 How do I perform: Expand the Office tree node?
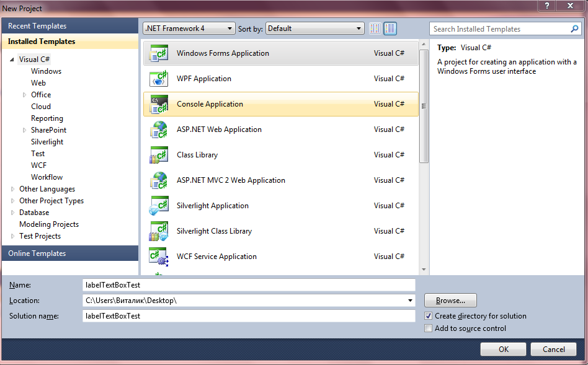[24, 95]
